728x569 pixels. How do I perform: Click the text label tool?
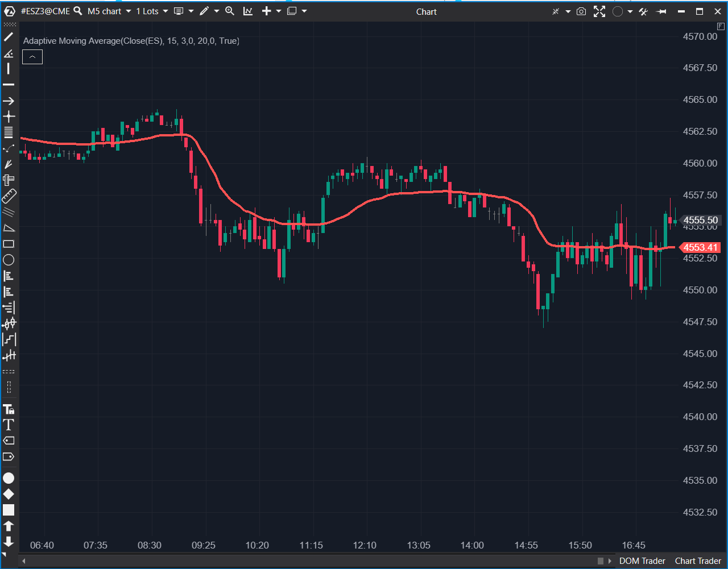tap(9, 425)
